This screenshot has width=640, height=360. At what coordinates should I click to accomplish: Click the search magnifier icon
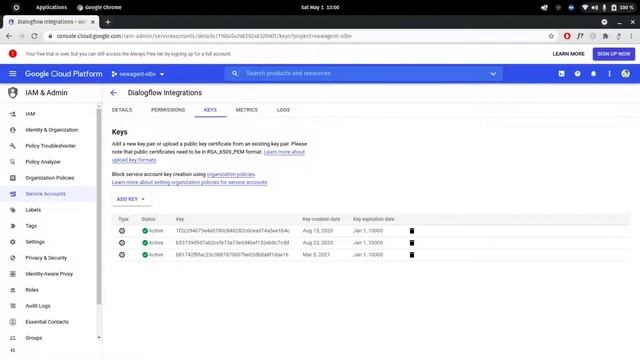tap(235, 74)
